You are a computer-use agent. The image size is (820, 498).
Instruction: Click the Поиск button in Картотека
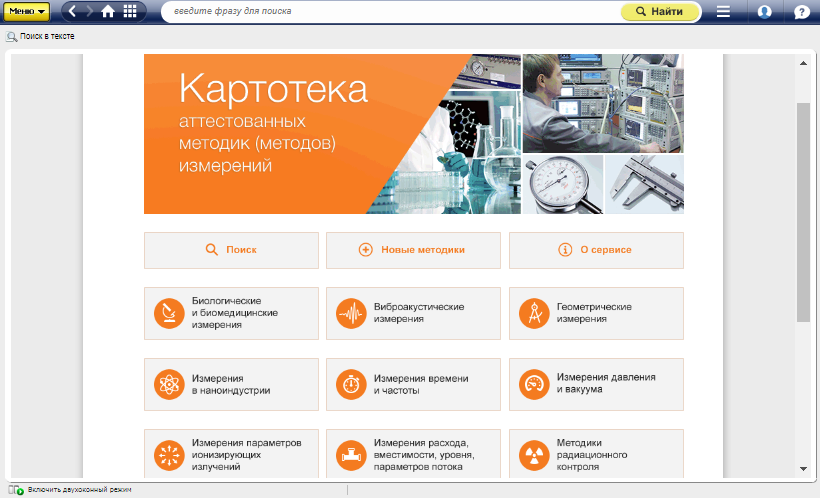pyautogui.click(x=231, y=250)
